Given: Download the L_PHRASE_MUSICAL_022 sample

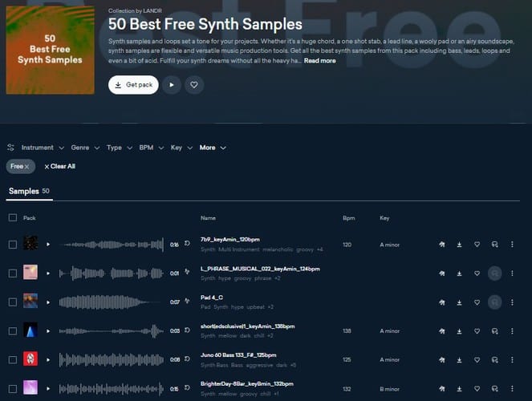Looking at the screenshot, I should pos(460,273).
